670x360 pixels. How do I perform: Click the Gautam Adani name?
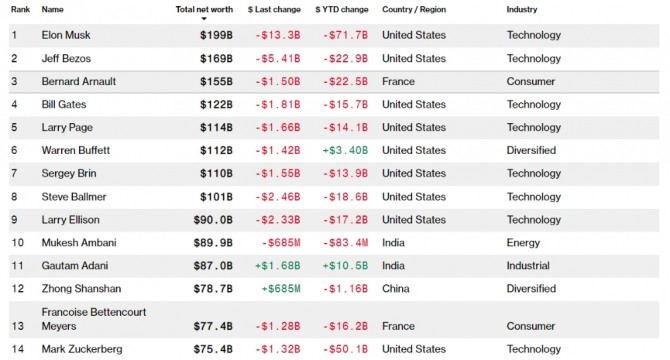[75, 266]
